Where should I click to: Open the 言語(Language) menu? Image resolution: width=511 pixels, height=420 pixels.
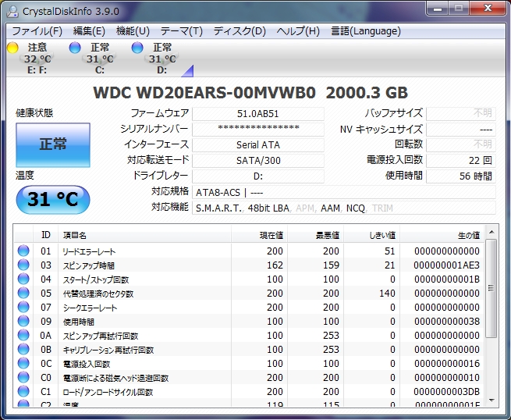[366, 31]
